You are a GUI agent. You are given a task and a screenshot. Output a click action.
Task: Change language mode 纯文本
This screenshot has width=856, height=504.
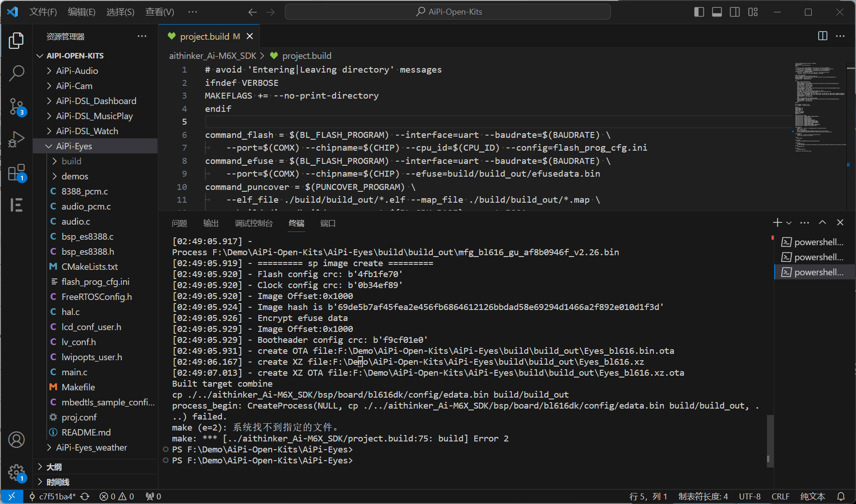pos(813,496)
